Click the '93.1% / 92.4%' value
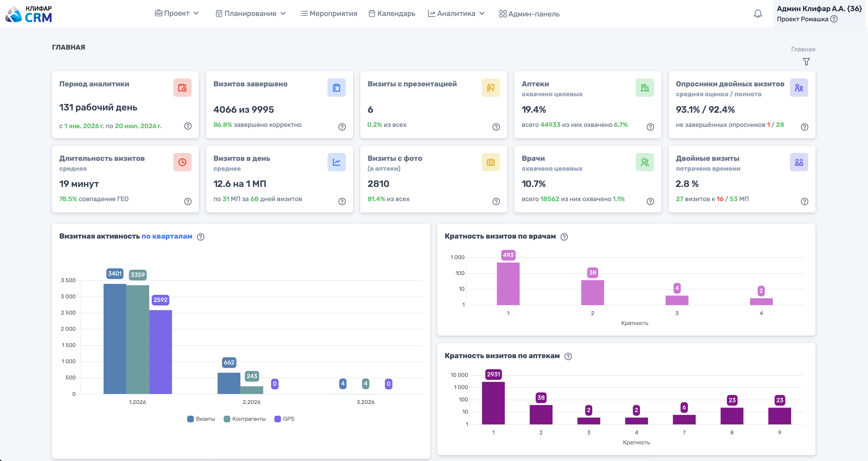This screenshot has height=461, width=868. [705, 109]
